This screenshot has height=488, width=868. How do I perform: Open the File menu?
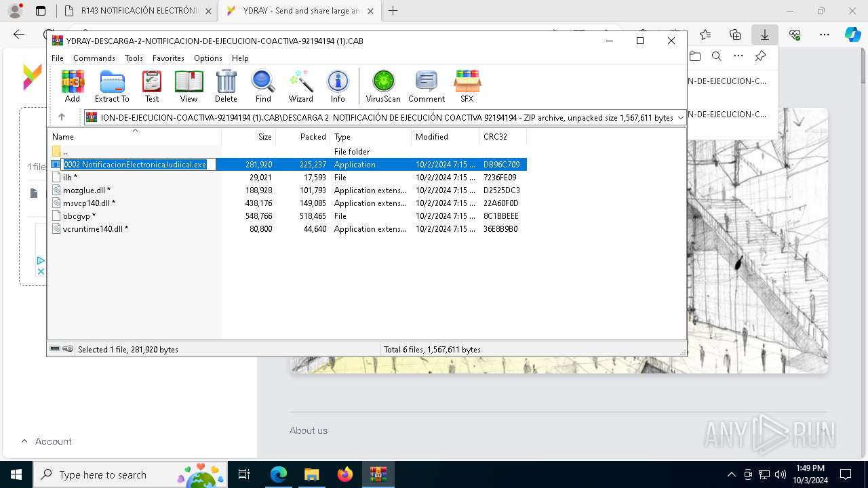click(x=58, y=58)
